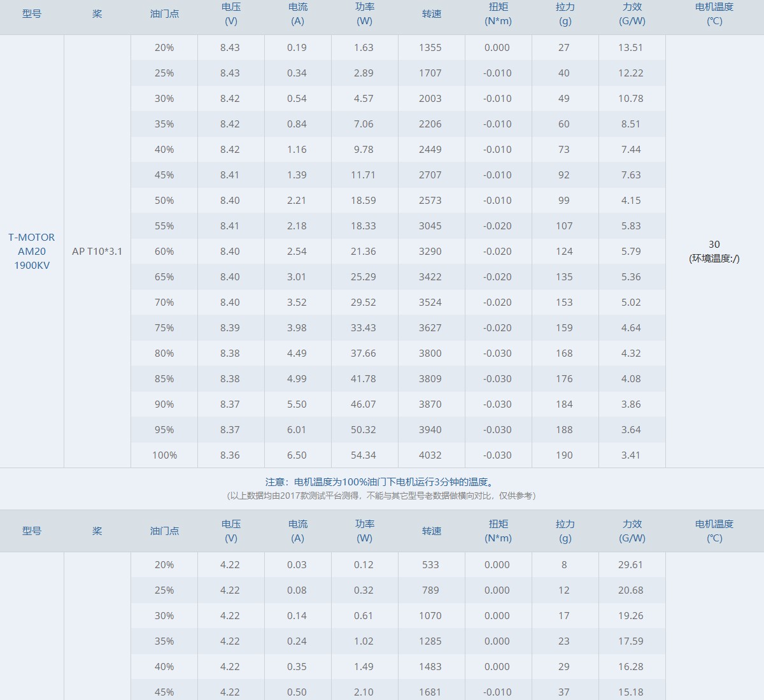Select RPM value 2003

430,98
